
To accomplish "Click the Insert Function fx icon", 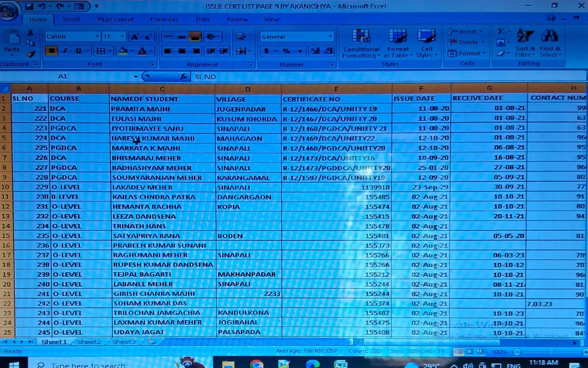I will (x=184, y=77).
